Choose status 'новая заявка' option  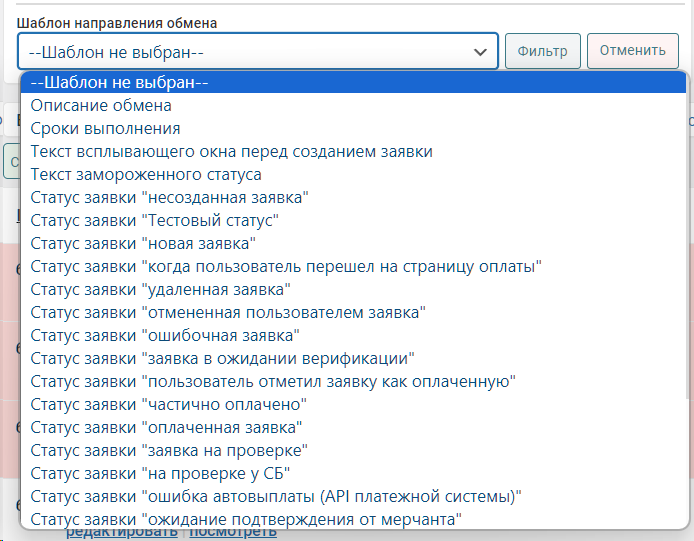[143, 243]
